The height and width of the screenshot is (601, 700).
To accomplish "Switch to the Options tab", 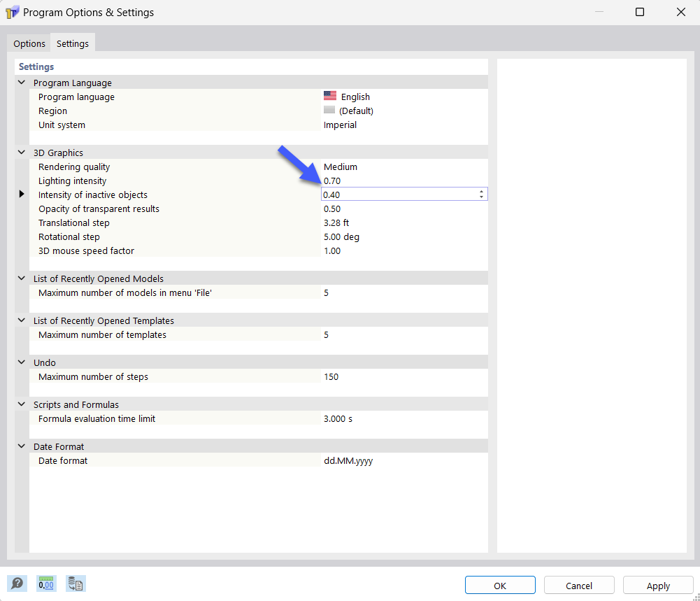I will [29, 43].
